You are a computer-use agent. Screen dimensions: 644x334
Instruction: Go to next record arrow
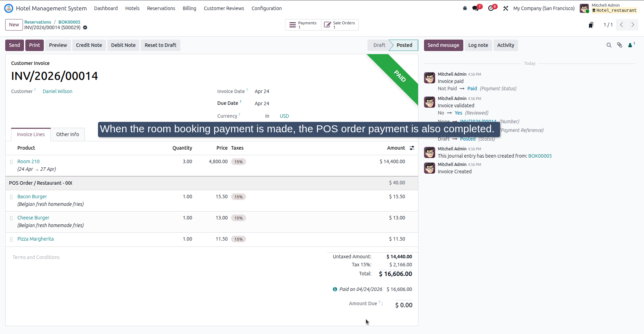(633, 25)
